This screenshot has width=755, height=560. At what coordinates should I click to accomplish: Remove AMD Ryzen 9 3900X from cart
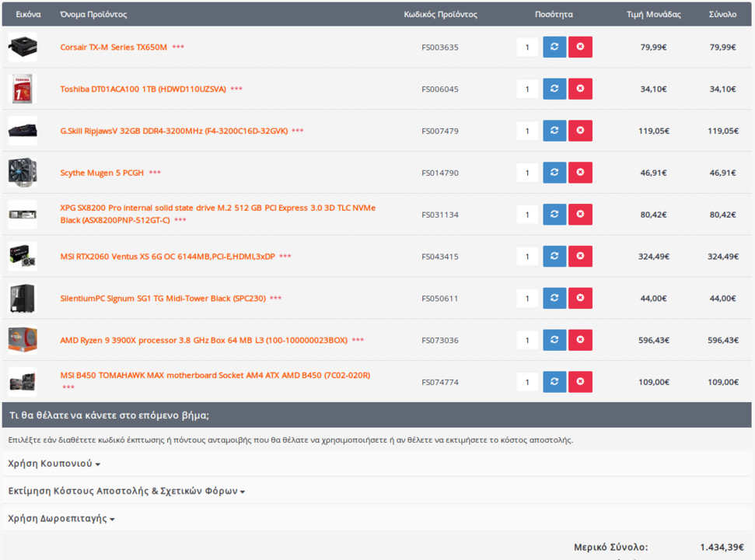580,341
